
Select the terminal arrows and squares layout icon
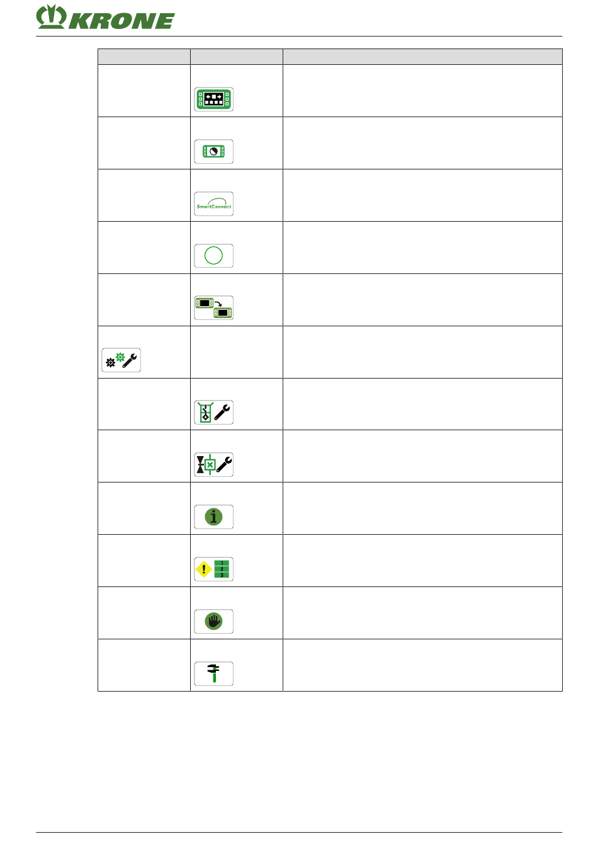(x=214, y=100)
